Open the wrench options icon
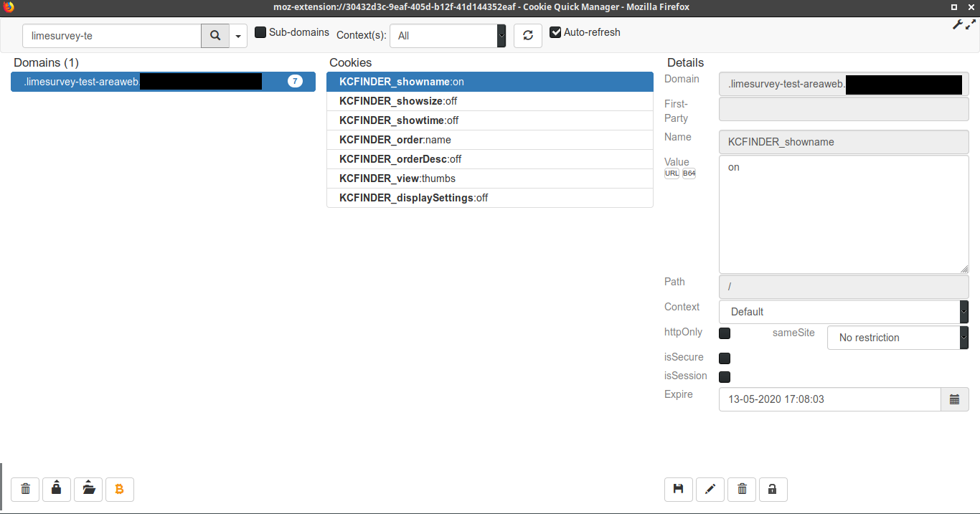The width and height of the screenshot is (980, 514). click(x=958, y=24)
